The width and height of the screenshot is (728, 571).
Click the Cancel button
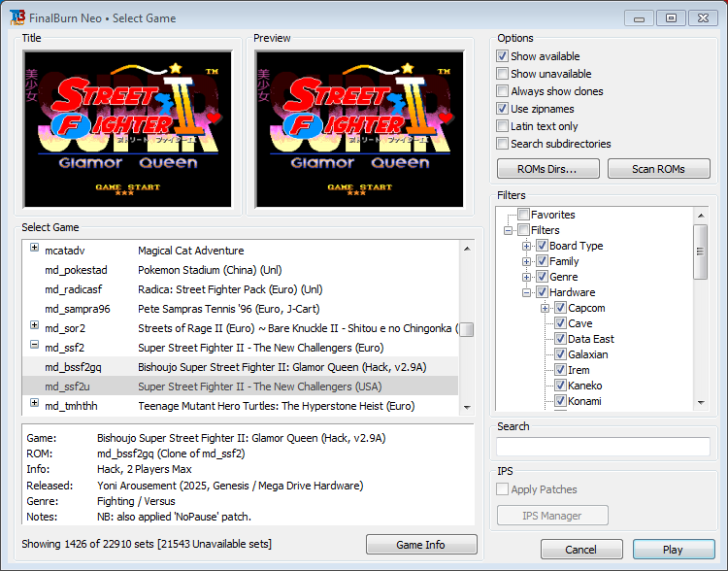[x=581, y=550]
